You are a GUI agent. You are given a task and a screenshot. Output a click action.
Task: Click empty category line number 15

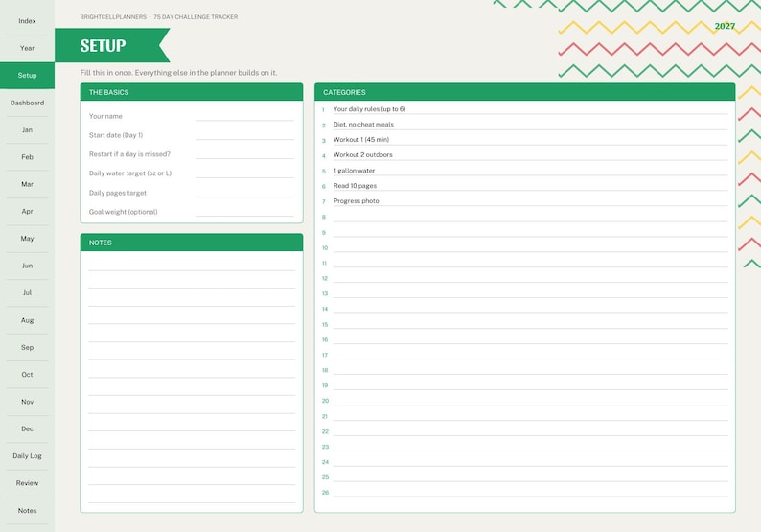click(524, 324)
